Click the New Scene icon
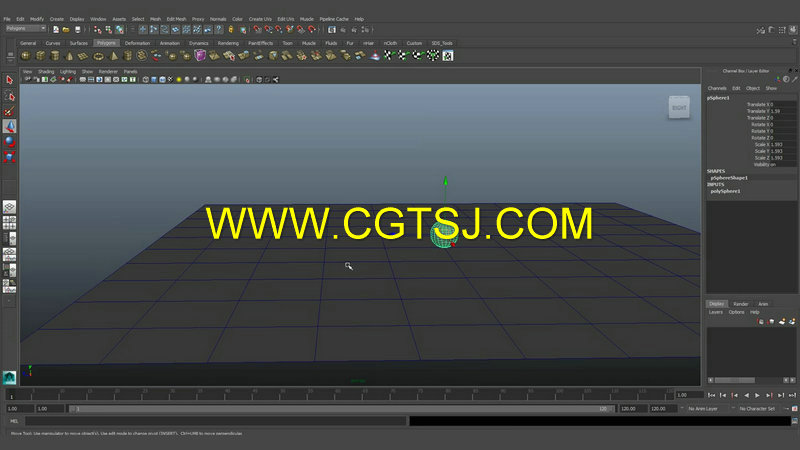Screen dimensions: 800x450 coord(56,30)
